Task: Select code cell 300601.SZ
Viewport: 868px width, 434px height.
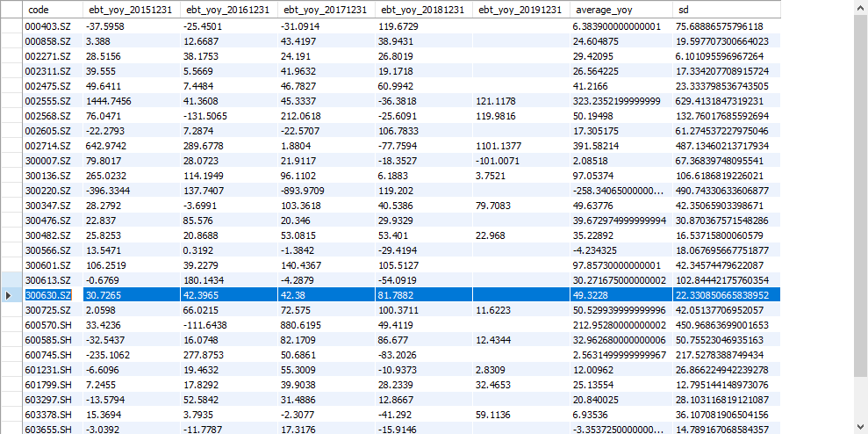Action: [x=54, y=265]
